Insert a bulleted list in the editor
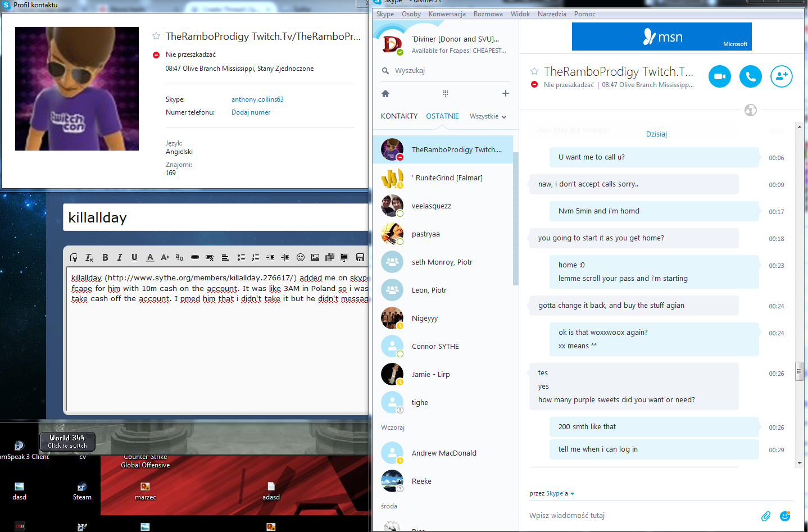 click(241, 257)
